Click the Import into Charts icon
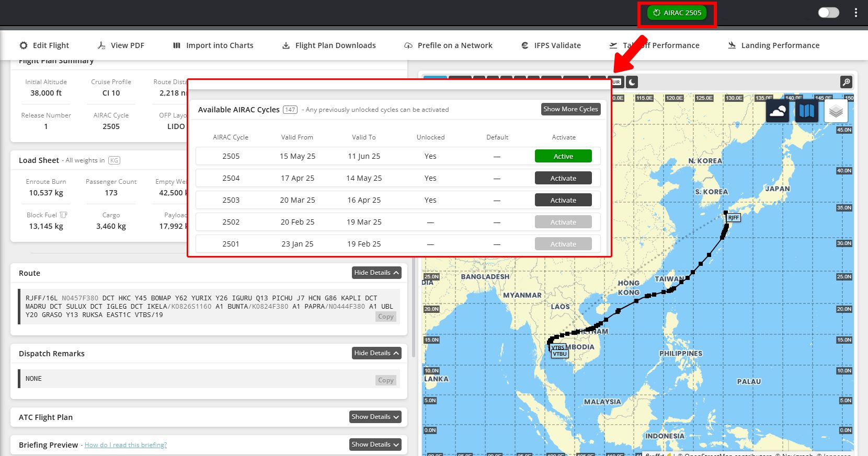Viewport: 868px width, 456px height. pos(177,45)
